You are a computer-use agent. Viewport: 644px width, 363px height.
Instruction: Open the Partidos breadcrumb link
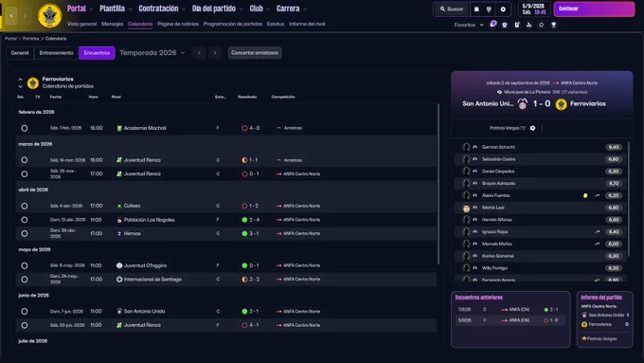tap(31, 39)
